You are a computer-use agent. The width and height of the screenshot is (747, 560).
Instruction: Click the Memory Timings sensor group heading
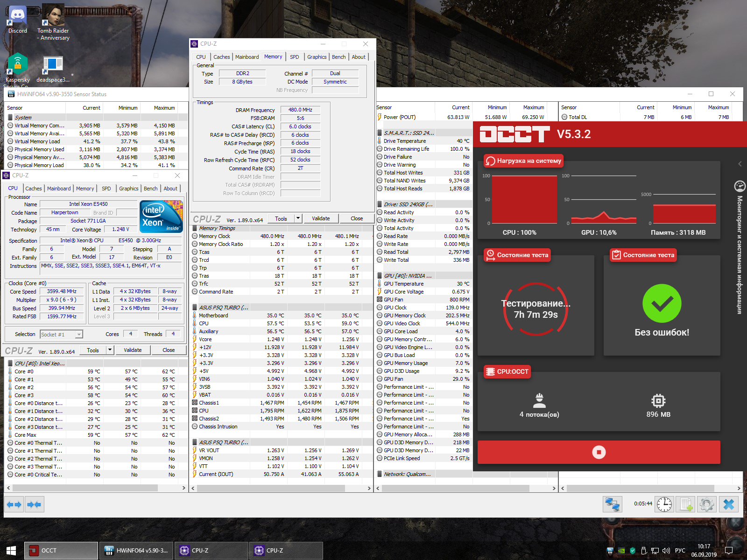click(x=217, y=228)
